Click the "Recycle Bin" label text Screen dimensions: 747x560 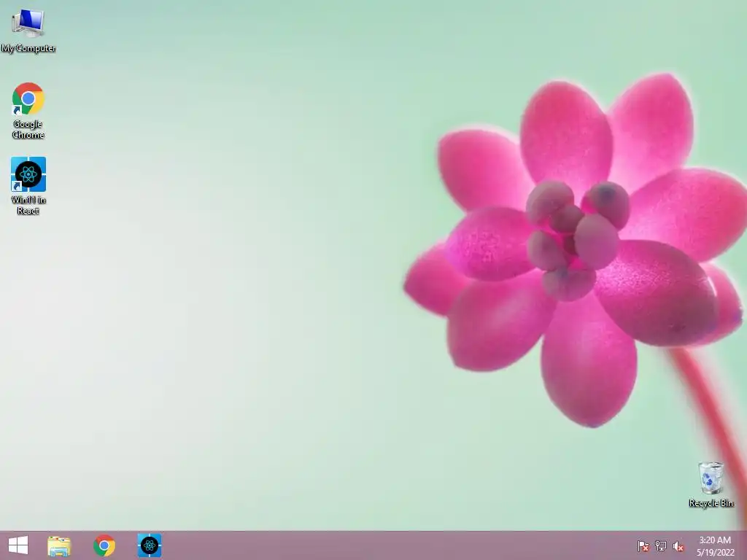pos(711,503)
